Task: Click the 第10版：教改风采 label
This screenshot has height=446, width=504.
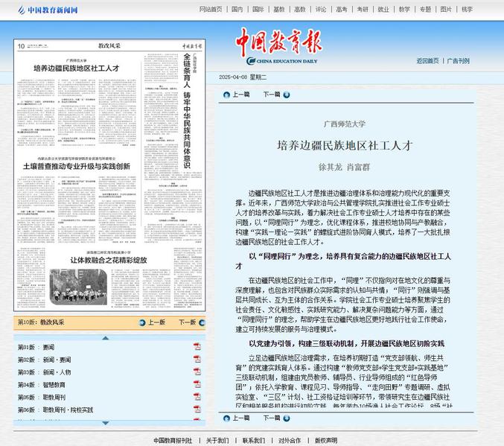Action: click(x=41, y=322)
